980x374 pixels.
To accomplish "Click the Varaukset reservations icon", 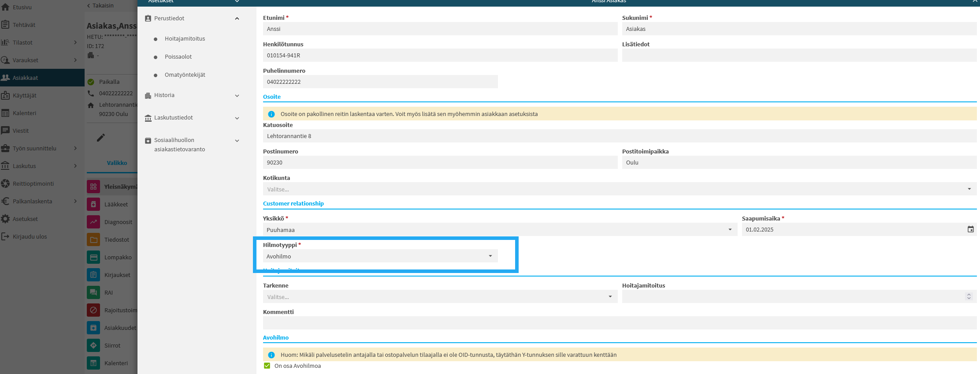I will point(5,60).
